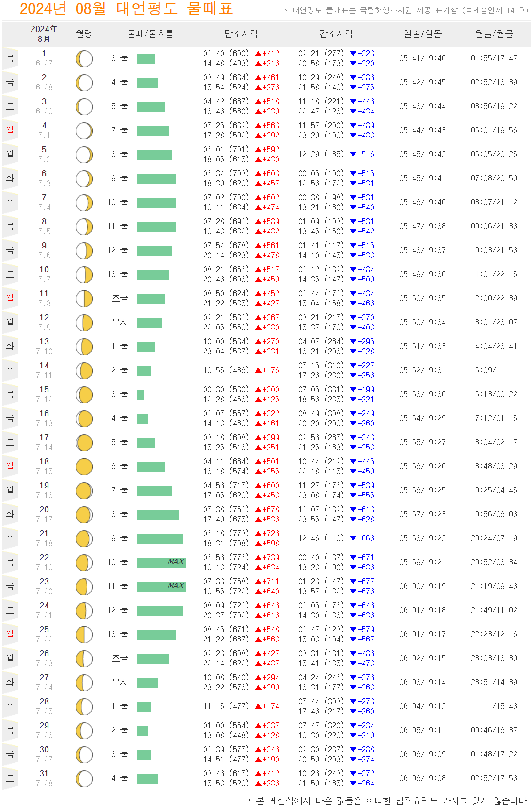Click the 월령 column header
This screenshot has height=808, width=532.
(x=84, y=34)
